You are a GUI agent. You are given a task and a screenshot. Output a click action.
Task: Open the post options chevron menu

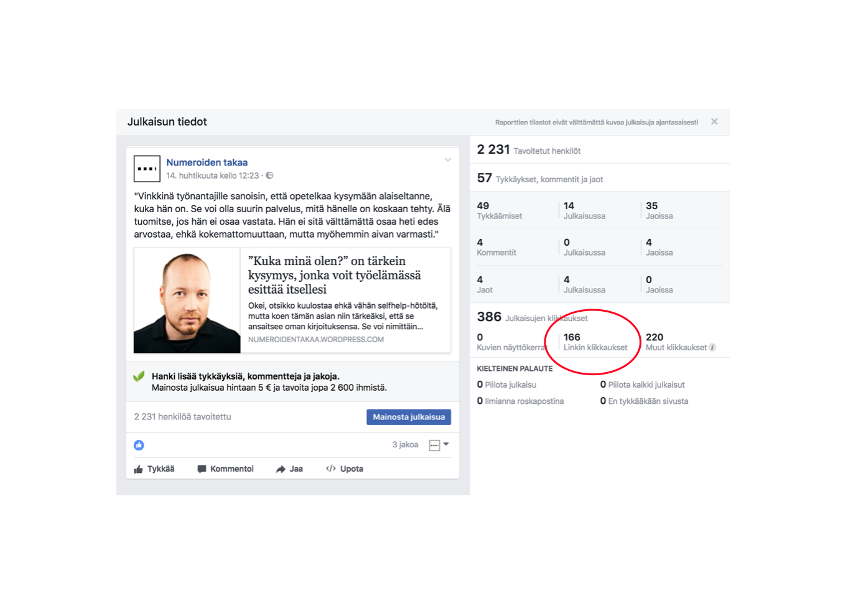point(448,160)
